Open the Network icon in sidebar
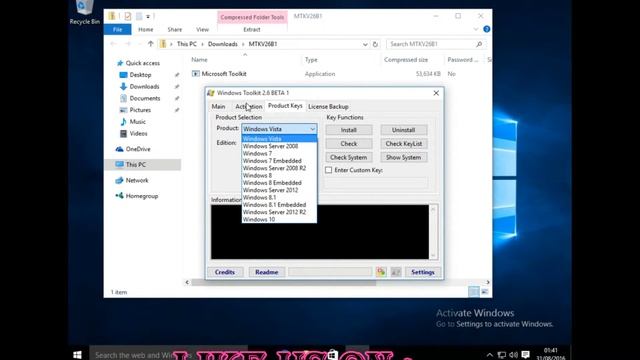The image size is (640, 360). click(x=119, y=180)
